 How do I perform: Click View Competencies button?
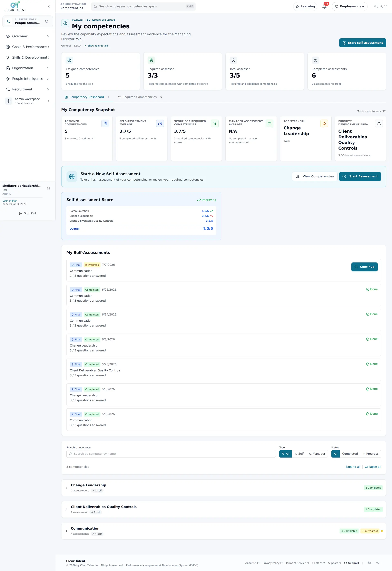pyautogui.click(x=315, y=176)
